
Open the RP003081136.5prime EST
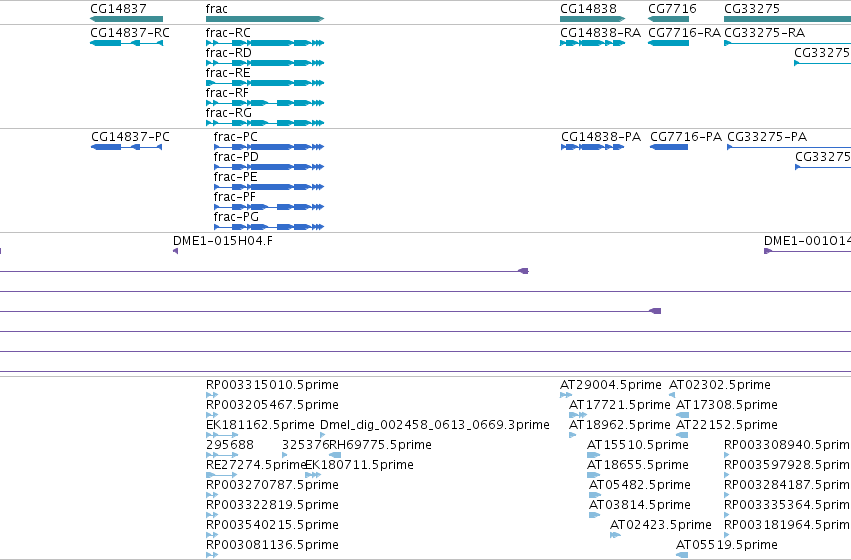coord(212,555)
